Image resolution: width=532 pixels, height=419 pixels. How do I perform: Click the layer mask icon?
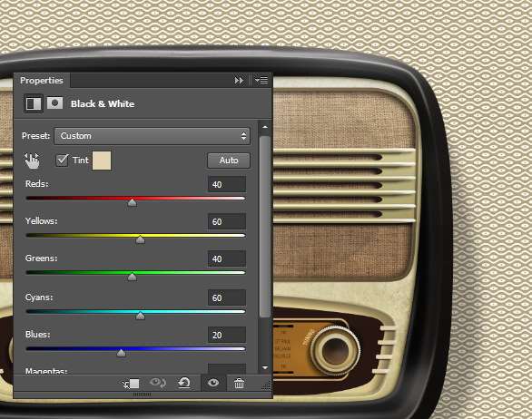coord(54,103)
